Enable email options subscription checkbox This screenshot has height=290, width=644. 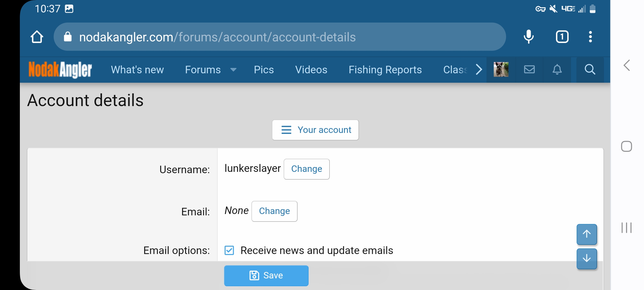(x=228, y=251)
